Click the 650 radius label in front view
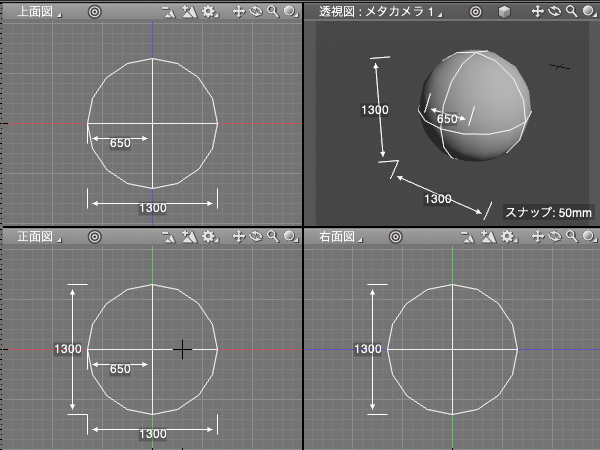600x450 pixels. (119, 369)
